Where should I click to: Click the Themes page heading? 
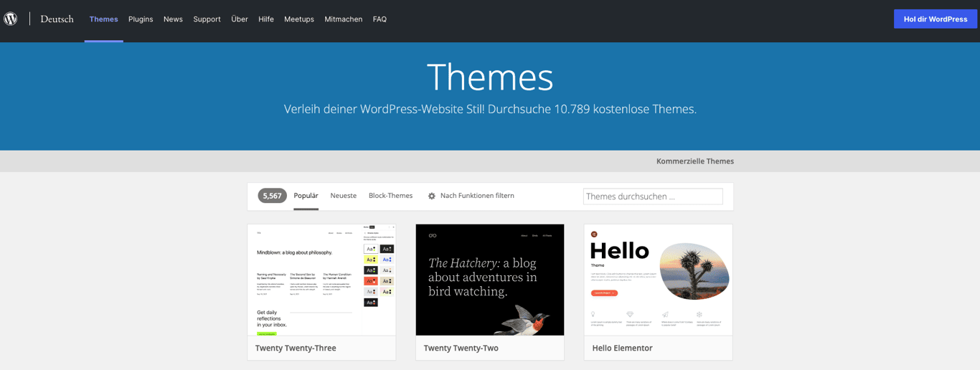[490, 77]
